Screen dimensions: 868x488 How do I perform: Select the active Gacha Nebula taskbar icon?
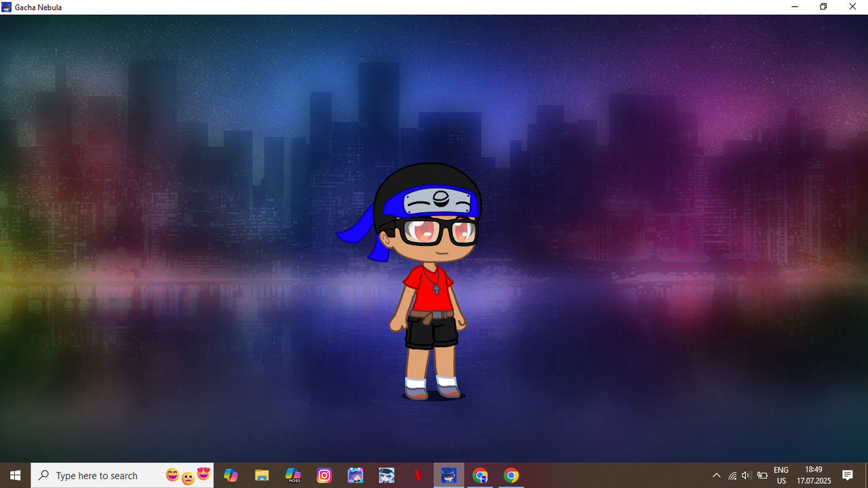tap(449, 475)
